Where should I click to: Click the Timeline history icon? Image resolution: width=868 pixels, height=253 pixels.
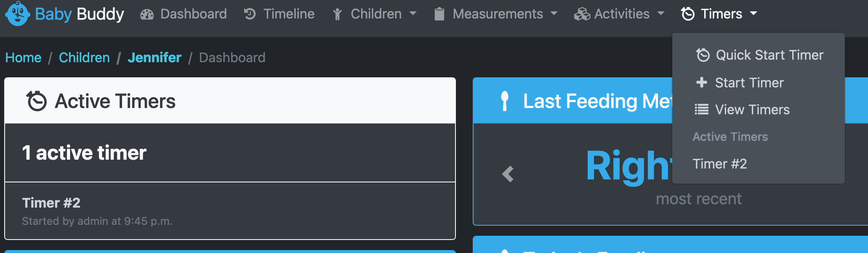click(x=250, y=14)
